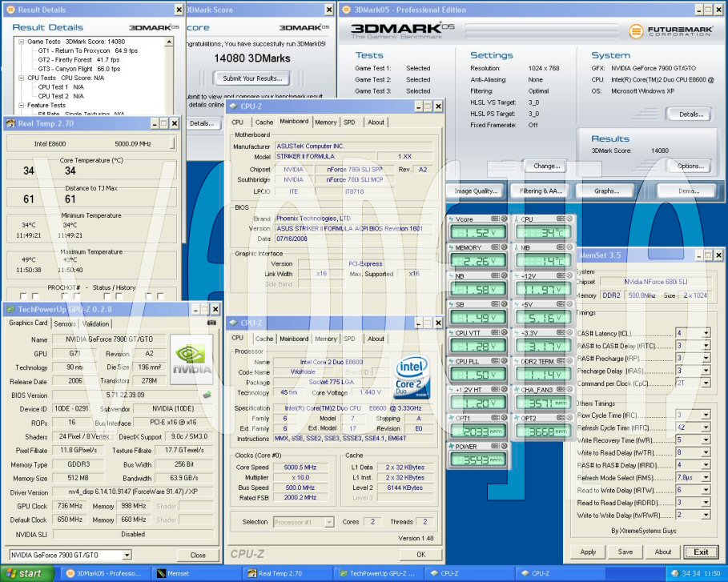Open config icon on +3.3V panel
The height and width of the screenshot is (582, 728).
click(561, 332)
